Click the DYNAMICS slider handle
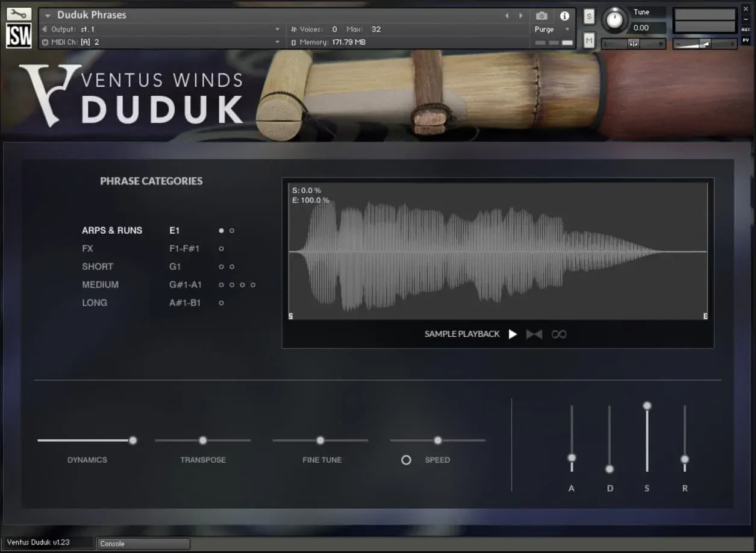The height and width of the screenshot is (553, 756). click(133, 440)
